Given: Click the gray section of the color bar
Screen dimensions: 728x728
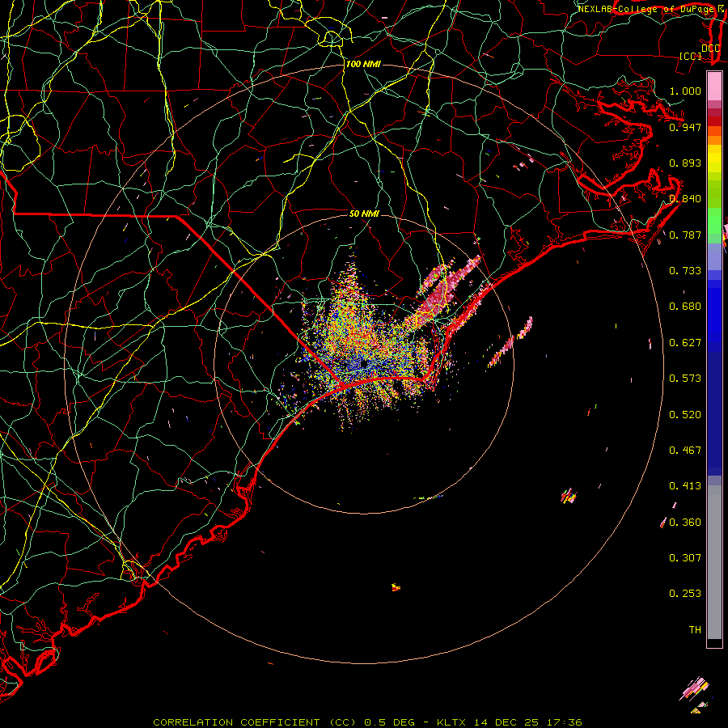Looking at the screenshot, I should tap(714, 562).
